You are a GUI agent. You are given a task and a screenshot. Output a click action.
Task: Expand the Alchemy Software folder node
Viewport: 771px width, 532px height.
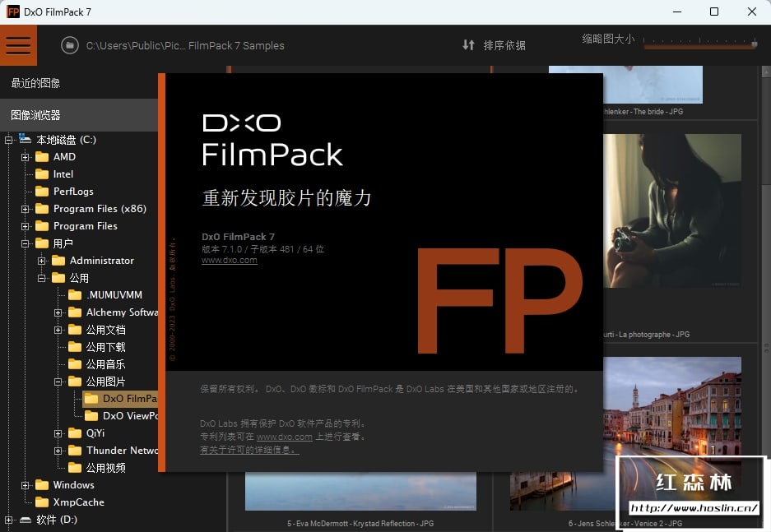click(58, 312)
